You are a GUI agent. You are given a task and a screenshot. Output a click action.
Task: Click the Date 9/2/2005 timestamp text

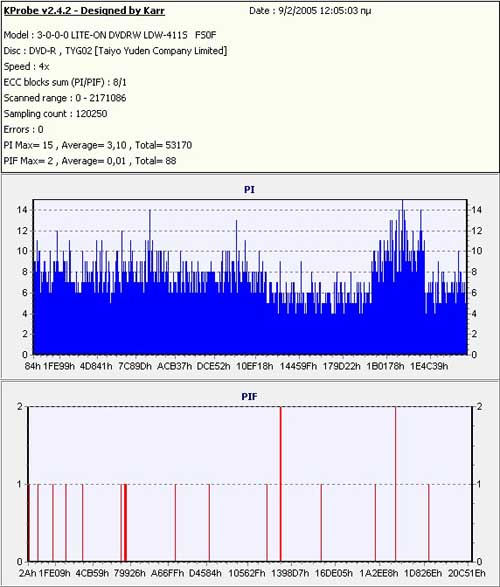point(310,11)
